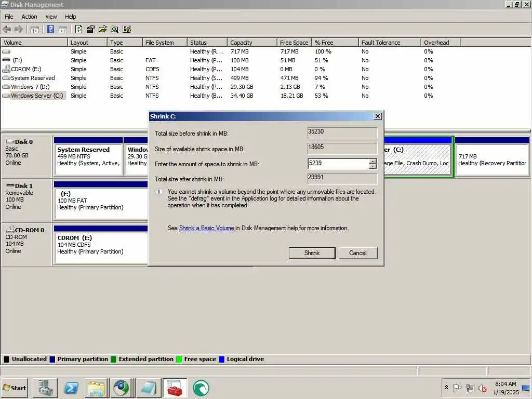This screenshot has height=399, width=532.
Task: Click the open-folder toolbar icon
Action: point(102,30)
